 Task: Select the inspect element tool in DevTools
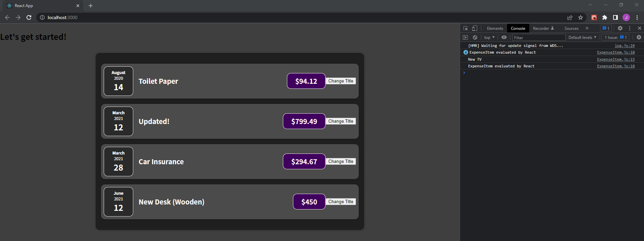pyautogui.click(x=465, y=28)
